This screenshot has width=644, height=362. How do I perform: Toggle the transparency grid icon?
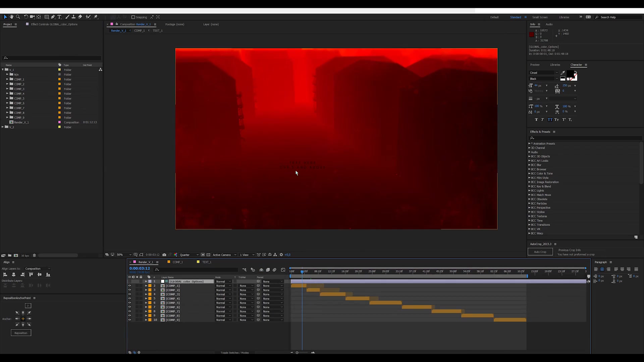pyautogui.click(x=208, y=255)
